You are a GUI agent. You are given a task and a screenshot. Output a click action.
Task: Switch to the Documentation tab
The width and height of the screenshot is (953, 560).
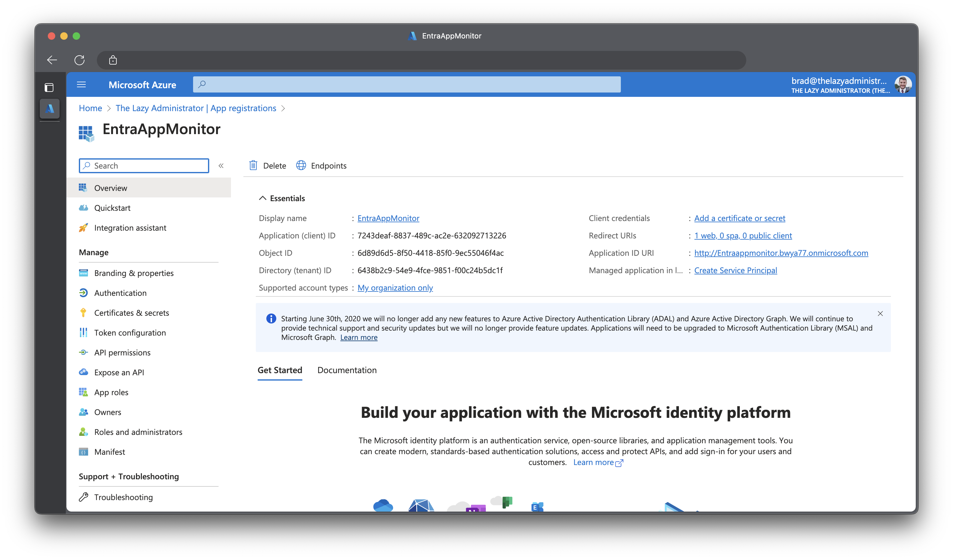[347, 370]
